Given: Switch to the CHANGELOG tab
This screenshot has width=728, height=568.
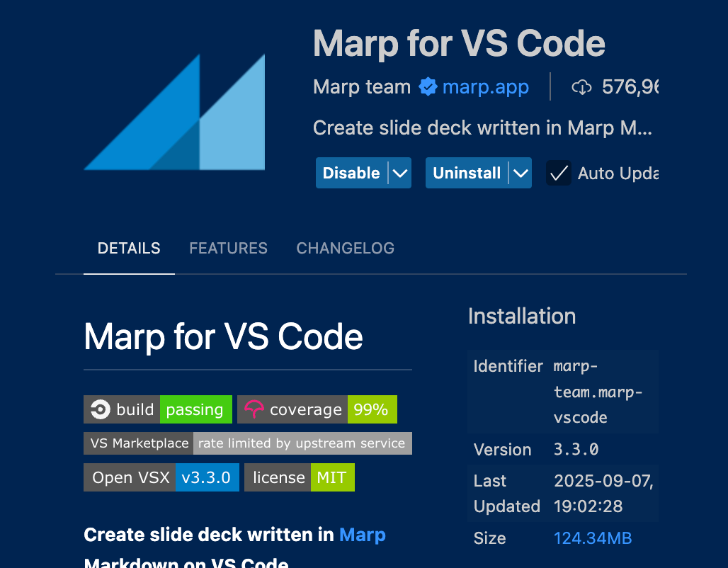Looking at the screenshot, I should point(346,248).
